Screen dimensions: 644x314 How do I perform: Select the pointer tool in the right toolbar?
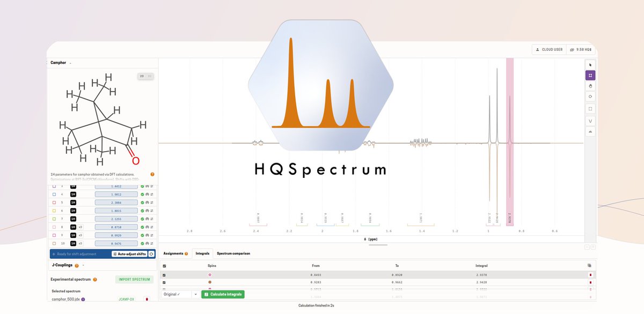pyautogui.click(x=590, y=64)
